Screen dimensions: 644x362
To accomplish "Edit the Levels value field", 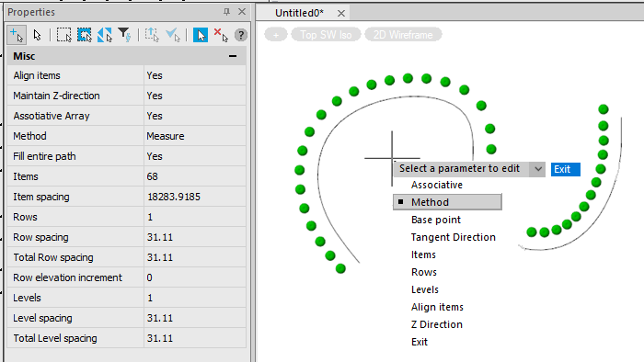I will (195, 298).
